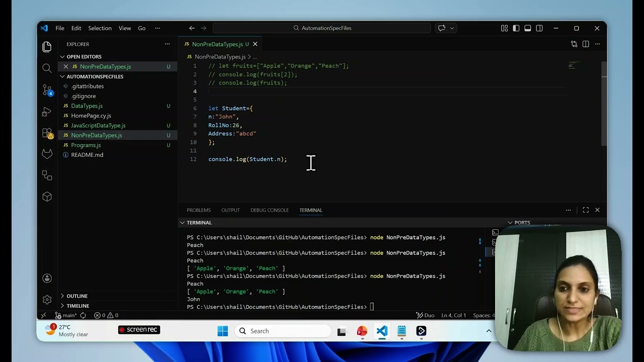
Task: Switch to the Problems tab
Action: (199, 210)
